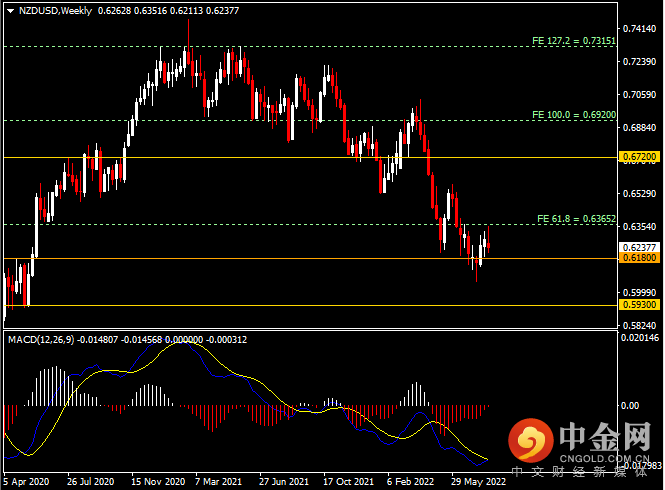Click the 15 Nov 2020 date label
This screenshot has width=665, height=490.
158,482
